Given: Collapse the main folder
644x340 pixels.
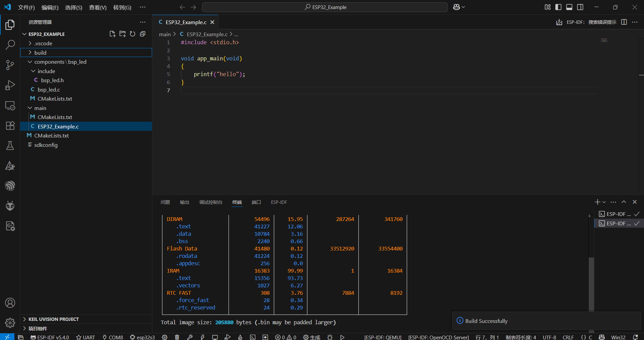Looking at the screenshot, I should click(x=86, y=108).
